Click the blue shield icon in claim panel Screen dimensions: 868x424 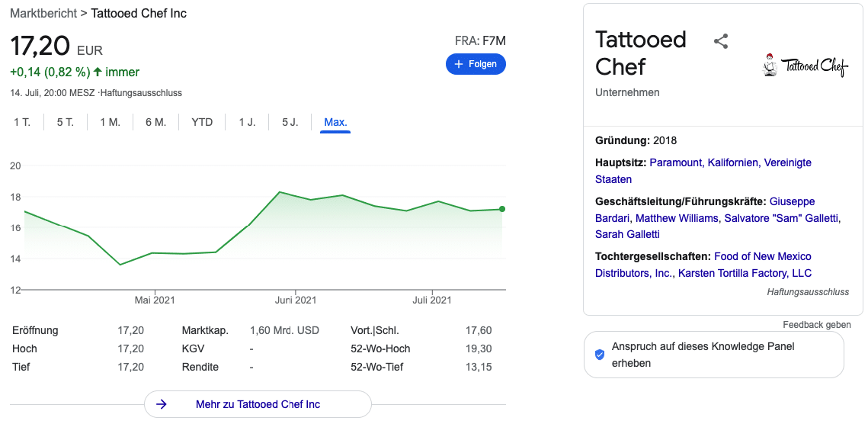pyautogui.click(x=600, y=355)
